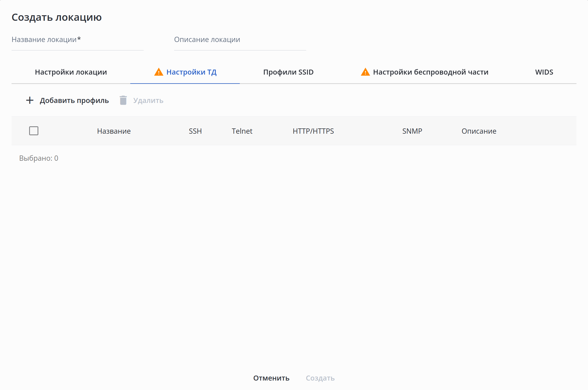
Task: Switch to the Профили SSID tab
Action: (288, 72)
